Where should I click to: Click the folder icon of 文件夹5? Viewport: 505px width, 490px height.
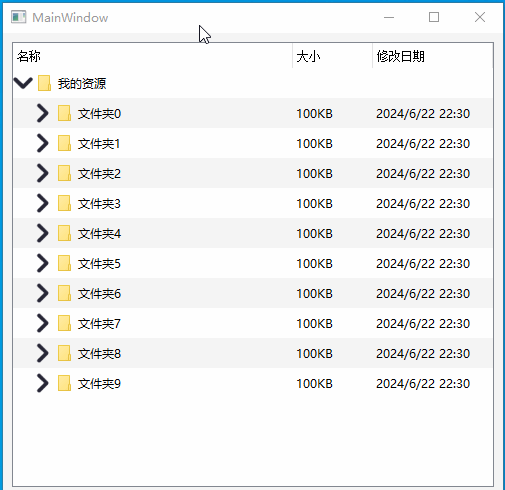click(x=64, y=263)
